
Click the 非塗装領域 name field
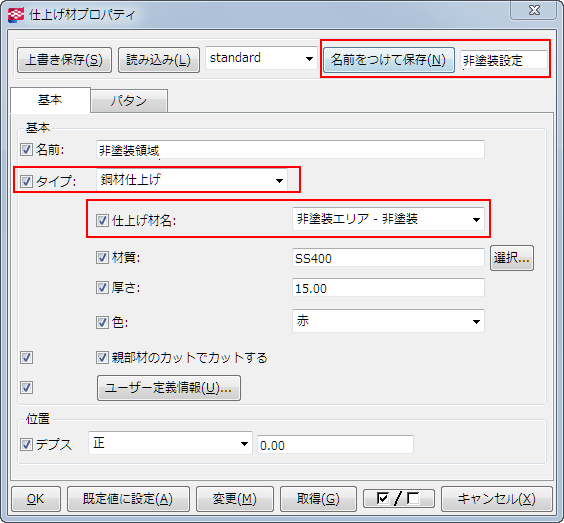point(290,150)
